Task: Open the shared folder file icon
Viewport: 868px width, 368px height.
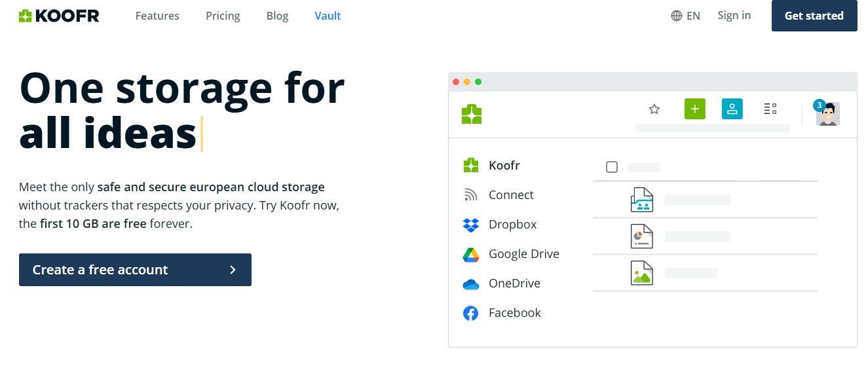Action: pyautogui.click(x=642, y=200)
